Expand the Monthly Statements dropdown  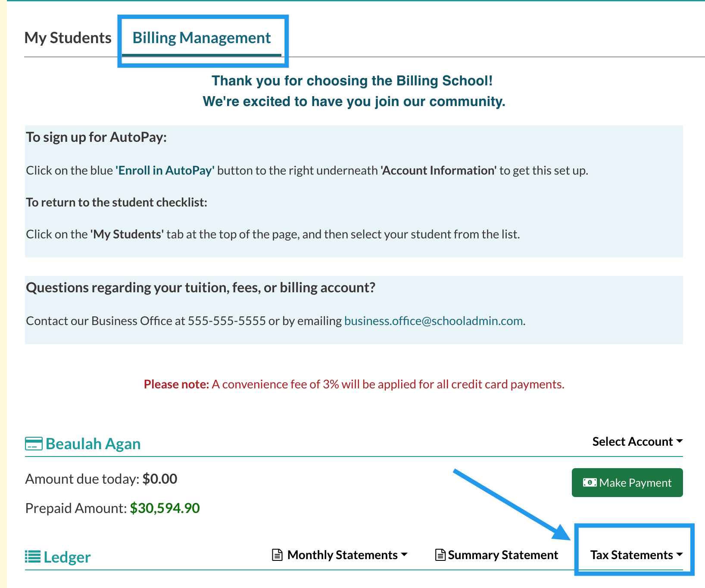click(347, 555)
